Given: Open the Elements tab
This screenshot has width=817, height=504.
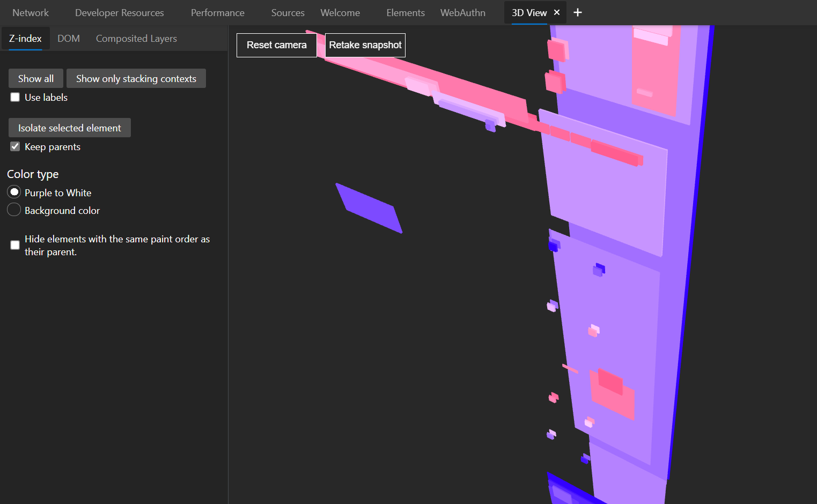Looking at the screenshot, I should click(406, 12).
